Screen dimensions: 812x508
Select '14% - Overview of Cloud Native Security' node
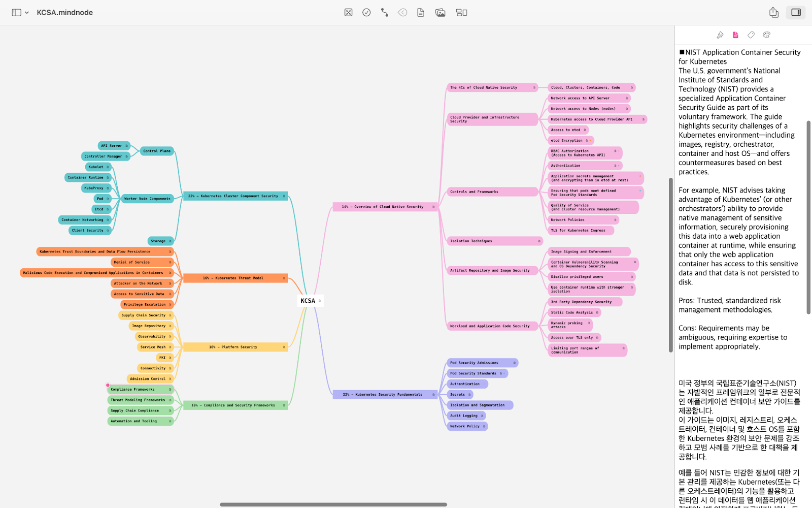pyautogui.click(x=386, y=207)
